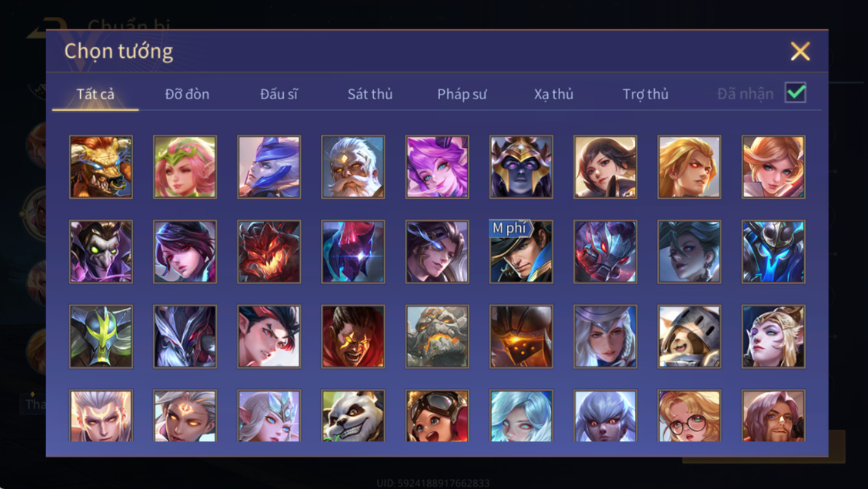This screenshot has width=868, height=489.
Task: Switch to the 'Pháp sư' tab
Action: (462, 94)
